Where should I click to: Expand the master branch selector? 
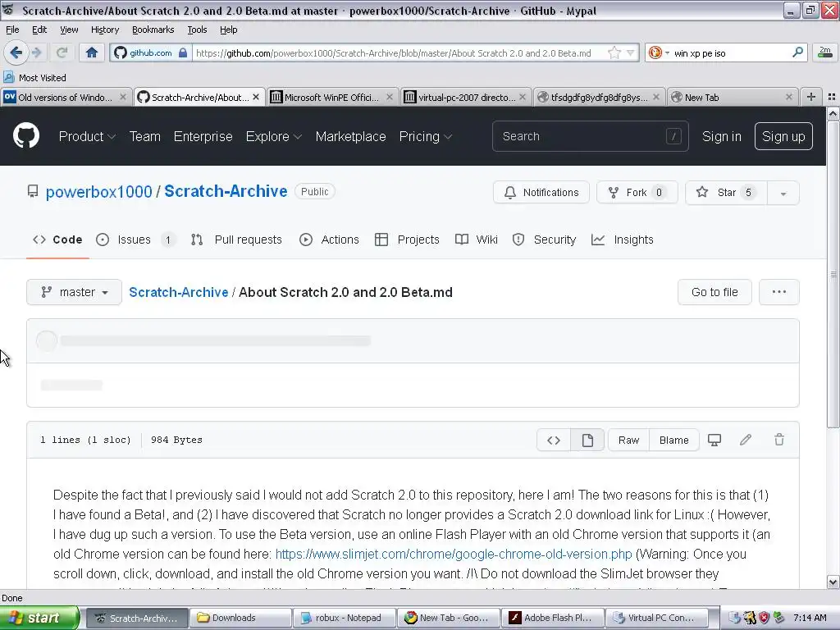(x=74, y=292)
